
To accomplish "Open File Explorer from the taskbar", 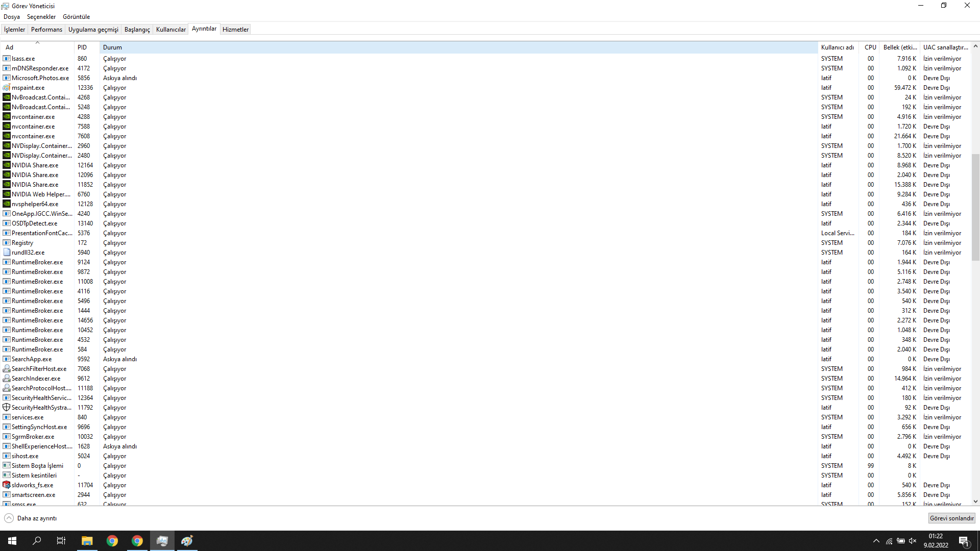I will coord(87,541).
